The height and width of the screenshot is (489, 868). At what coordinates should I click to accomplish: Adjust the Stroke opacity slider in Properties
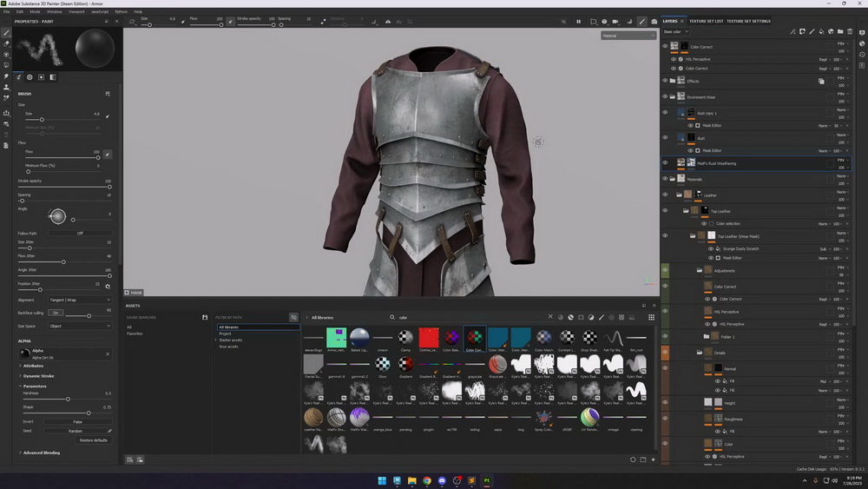63,188
